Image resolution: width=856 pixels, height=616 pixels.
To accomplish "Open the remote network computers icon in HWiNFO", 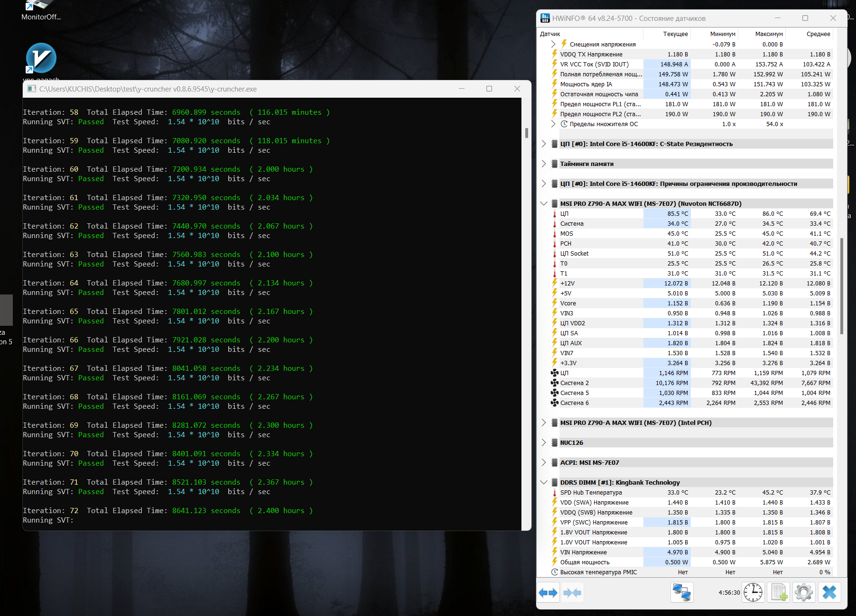I will click(x=682, y=592).
